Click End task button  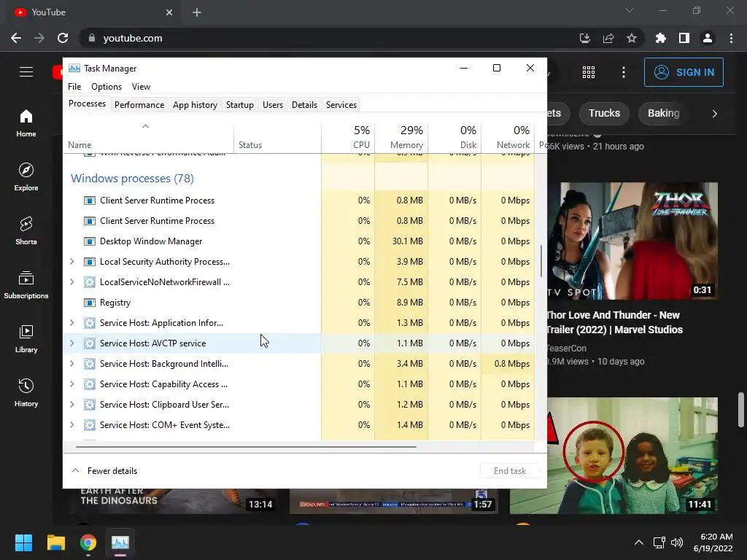(x=510, y=471)
